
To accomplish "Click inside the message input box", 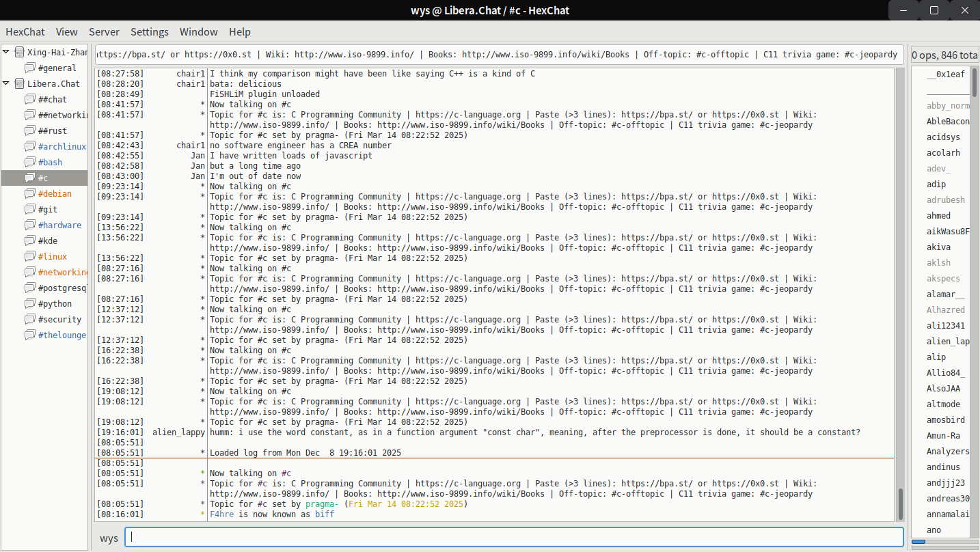I will pos(513,537).
